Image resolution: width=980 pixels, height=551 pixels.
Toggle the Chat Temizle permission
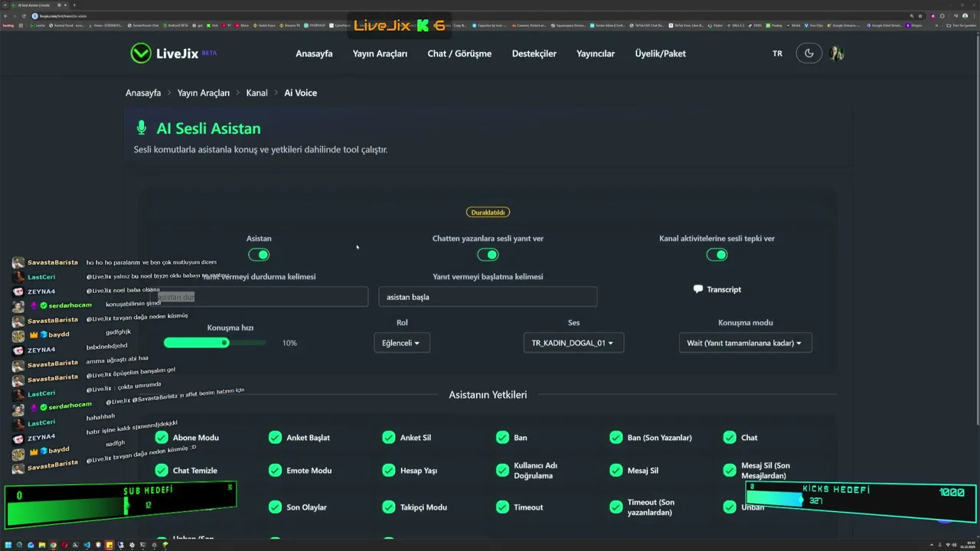[162, 471]
